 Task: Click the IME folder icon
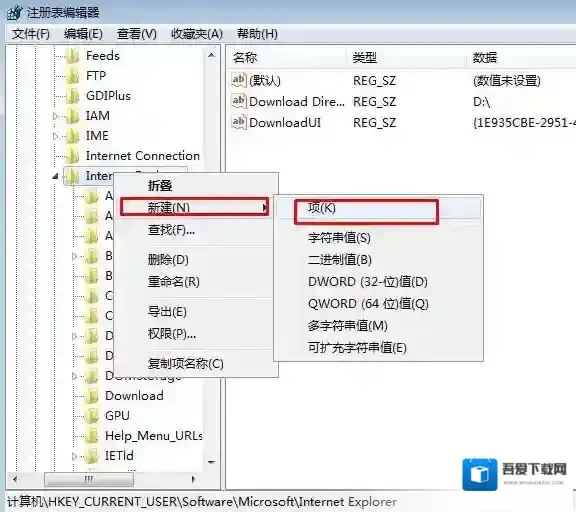tap(73, 136)
